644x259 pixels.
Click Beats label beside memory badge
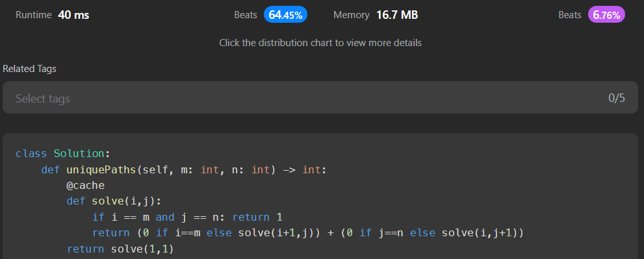(570, 15)
